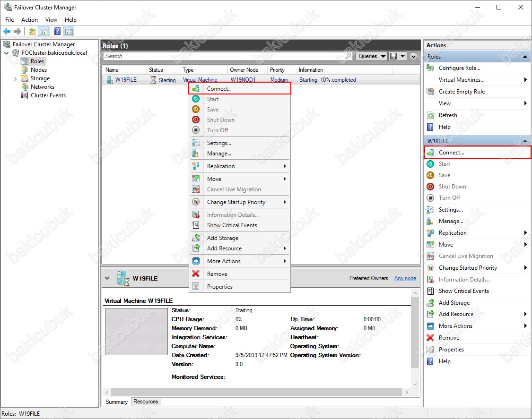Click the Any node link
Screen dimensions: 532x419
(405, 278)
